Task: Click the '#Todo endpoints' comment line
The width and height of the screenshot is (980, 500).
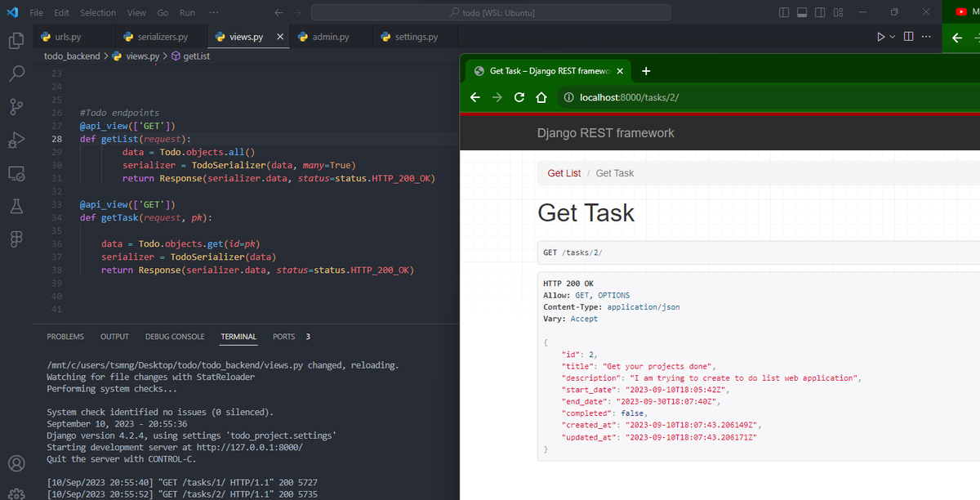Action: click(x=119, y=113)
